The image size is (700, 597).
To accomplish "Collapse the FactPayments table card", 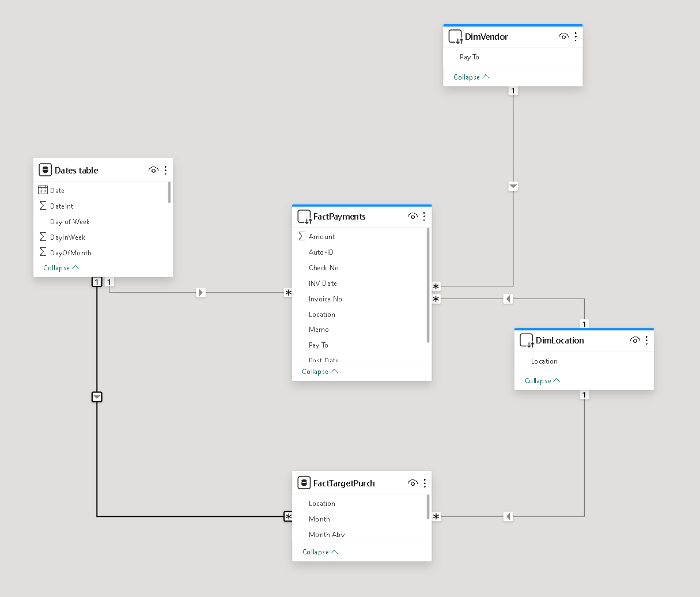I will tap(320, 372).
